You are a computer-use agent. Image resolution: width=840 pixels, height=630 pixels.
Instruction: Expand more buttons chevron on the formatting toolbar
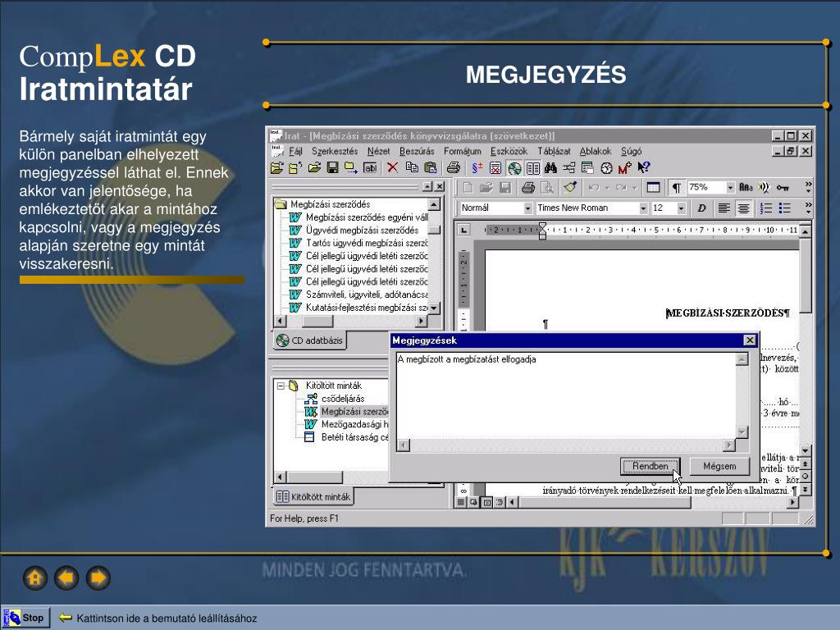[x=808, y=208]
